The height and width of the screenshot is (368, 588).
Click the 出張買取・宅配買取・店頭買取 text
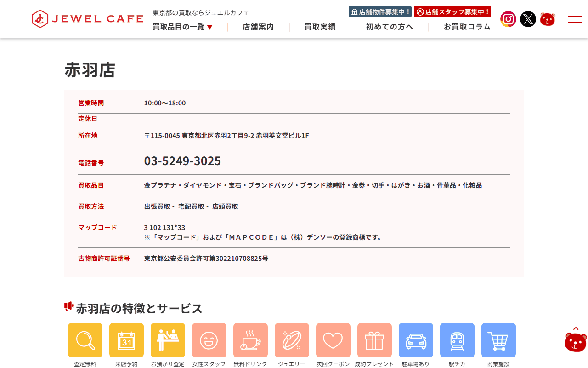[191, 207]
